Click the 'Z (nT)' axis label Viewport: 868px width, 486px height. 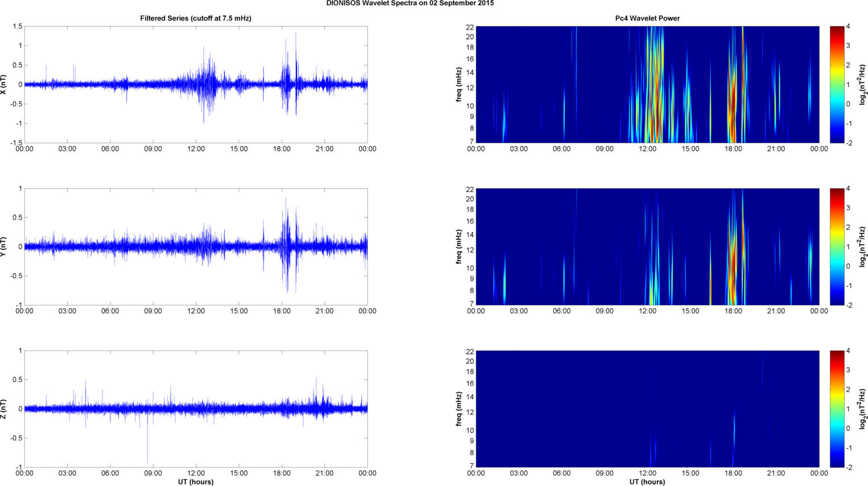[3, 409]
